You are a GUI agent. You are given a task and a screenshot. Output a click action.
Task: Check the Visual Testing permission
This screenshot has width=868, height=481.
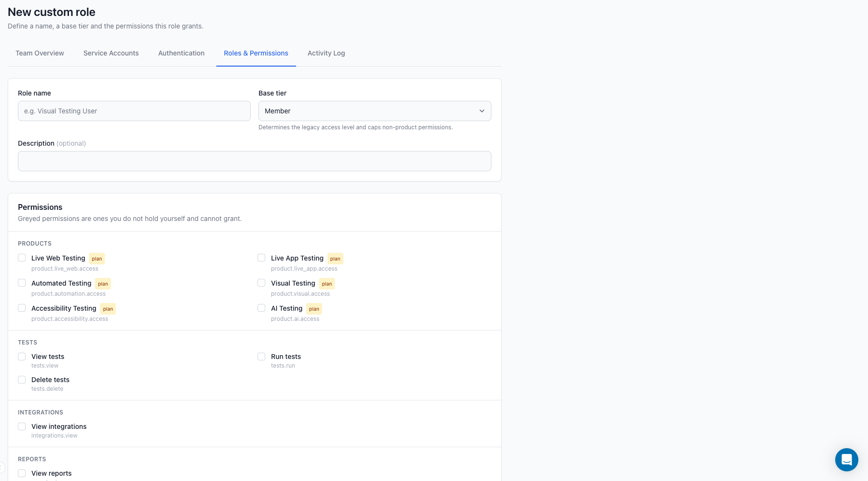pos(261,283)
